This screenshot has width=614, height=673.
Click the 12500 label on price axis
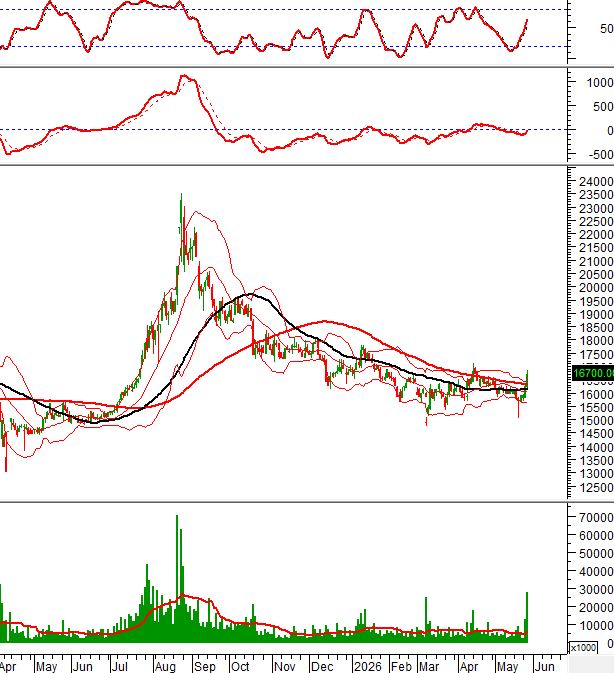tap(596, 488)
